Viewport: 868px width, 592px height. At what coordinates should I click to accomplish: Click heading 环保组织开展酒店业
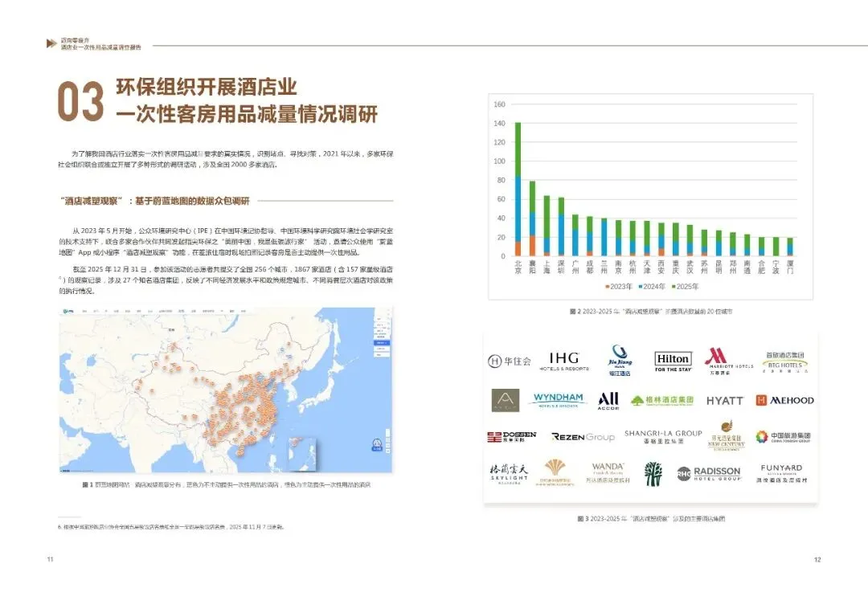pyautogui.click(x=207, y=88)
